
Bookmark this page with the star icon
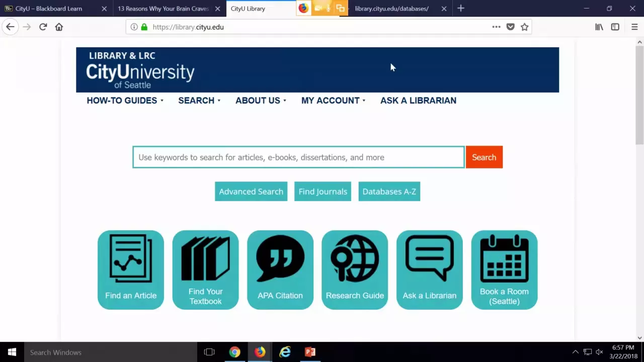(524, 27)
